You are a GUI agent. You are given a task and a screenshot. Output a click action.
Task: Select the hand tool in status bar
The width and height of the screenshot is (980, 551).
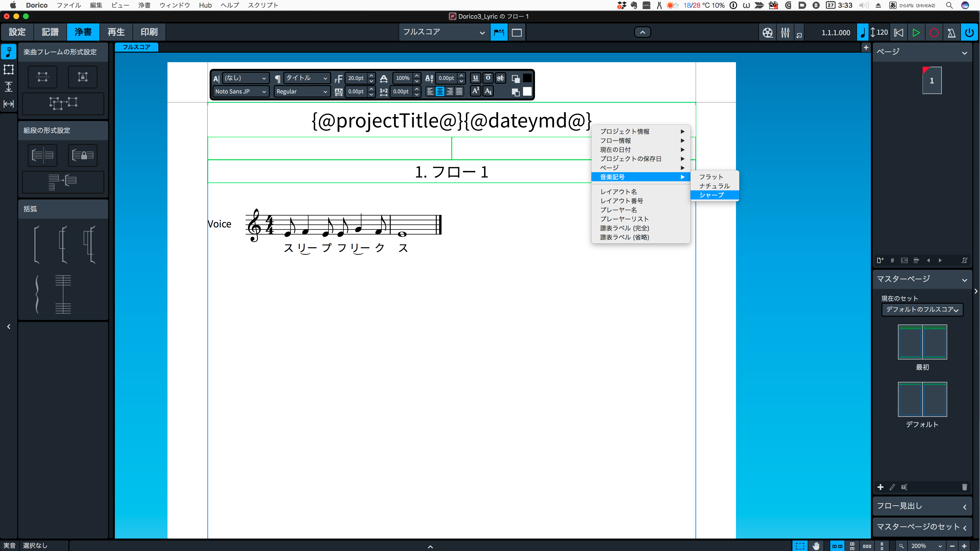pyautogui.click(x=816, y=546)
